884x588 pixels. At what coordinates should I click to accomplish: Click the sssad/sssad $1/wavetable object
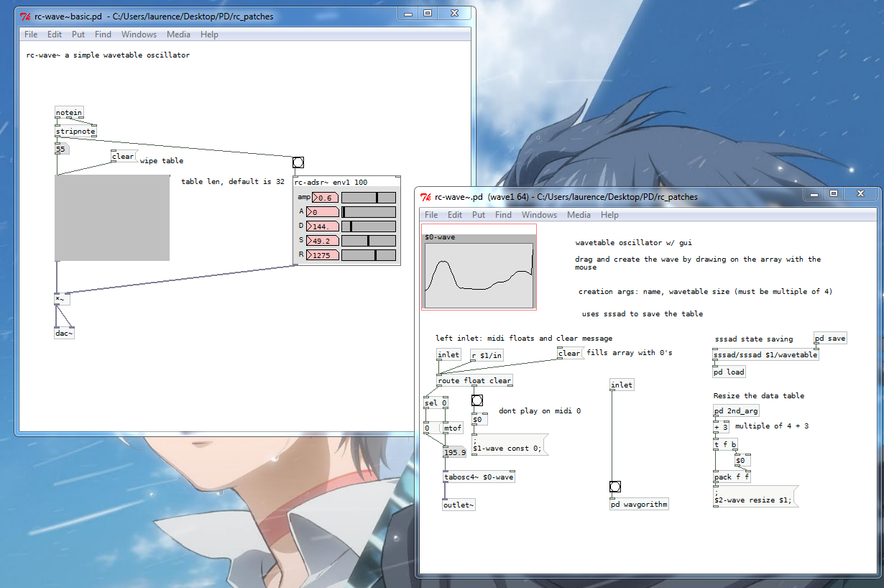(x=765, y=354)
